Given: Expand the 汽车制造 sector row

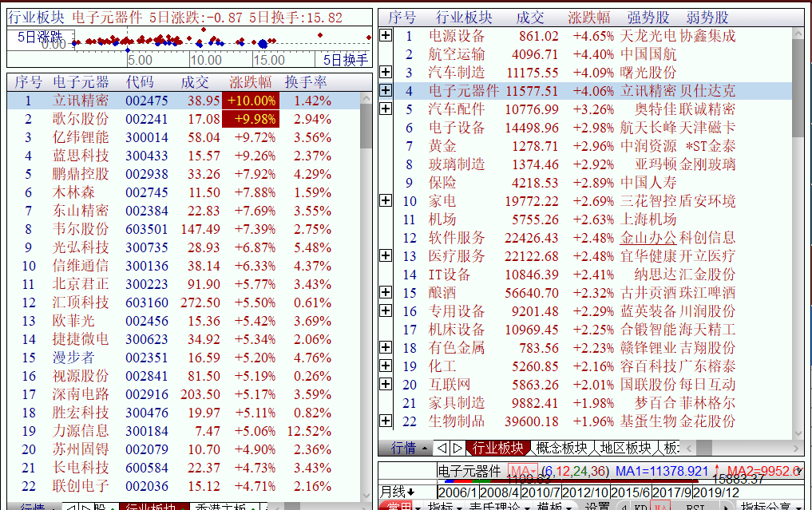Looking at the screenshot, I should 386,72.
